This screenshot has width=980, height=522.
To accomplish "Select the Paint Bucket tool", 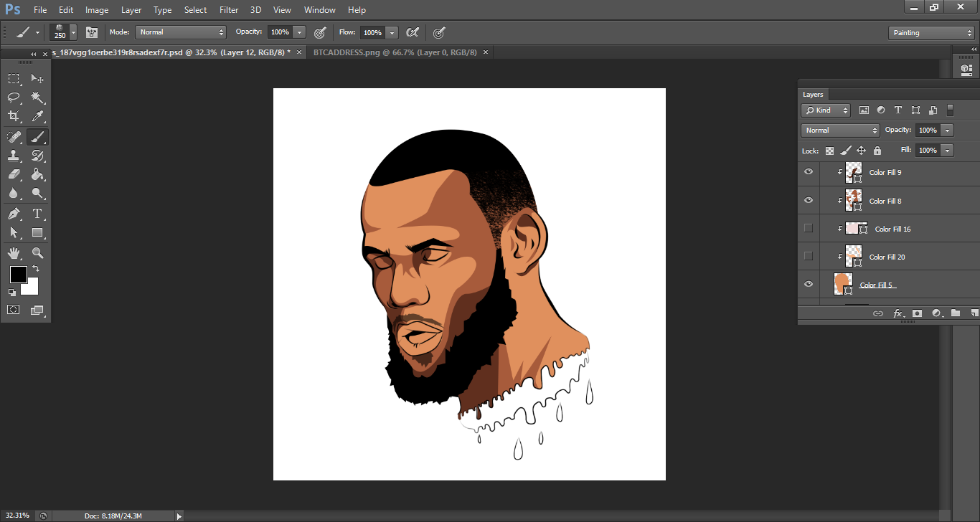I will (x=38, y=174).
